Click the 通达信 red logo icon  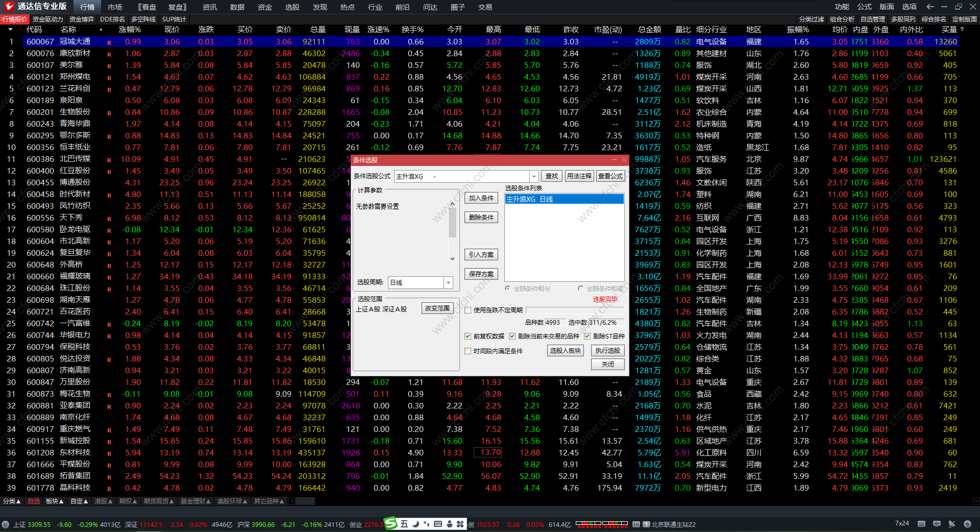(9, 6)
